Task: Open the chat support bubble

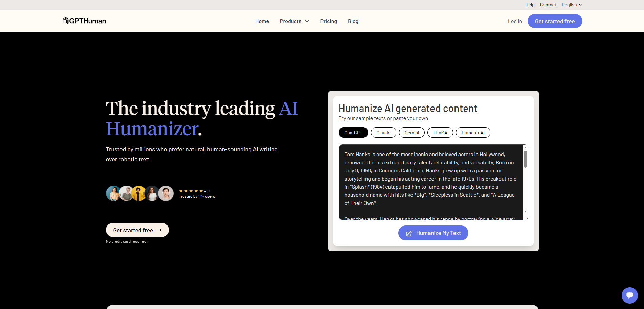Action: click(x=629, y=295)
